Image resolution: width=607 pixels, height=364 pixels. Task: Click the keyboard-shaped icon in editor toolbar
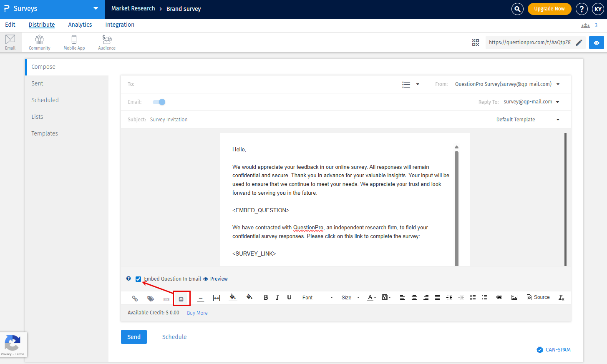[166, 299]
